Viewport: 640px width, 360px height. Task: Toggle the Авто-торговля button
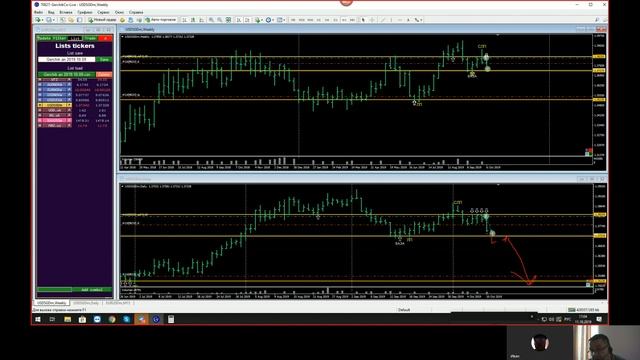[161, 20]
